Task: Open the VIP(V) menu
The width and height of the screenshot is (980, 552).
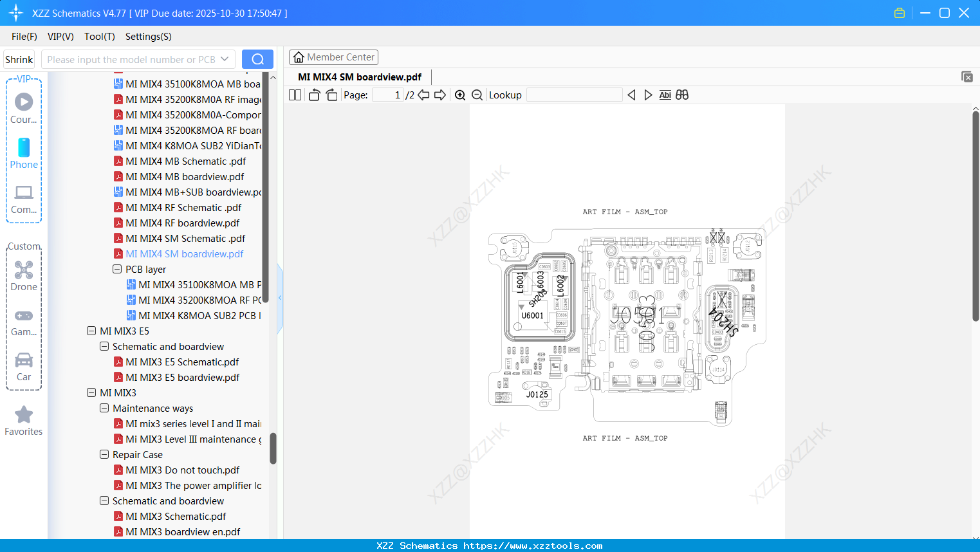Action: [x=60, y=37]
